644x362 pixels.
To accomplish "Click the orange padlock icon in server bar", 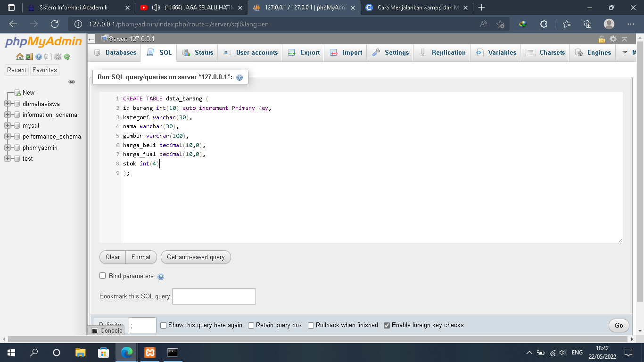I will tap(602, 39).
